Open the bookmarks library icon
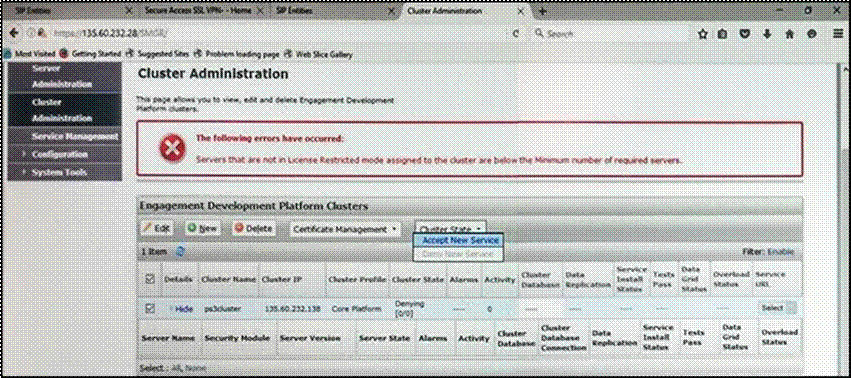The image size is (851, 378). coord(722,34)
